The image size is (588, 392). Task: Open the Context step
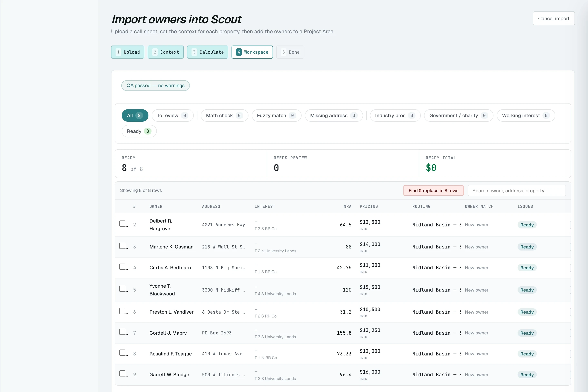[166, 52]
